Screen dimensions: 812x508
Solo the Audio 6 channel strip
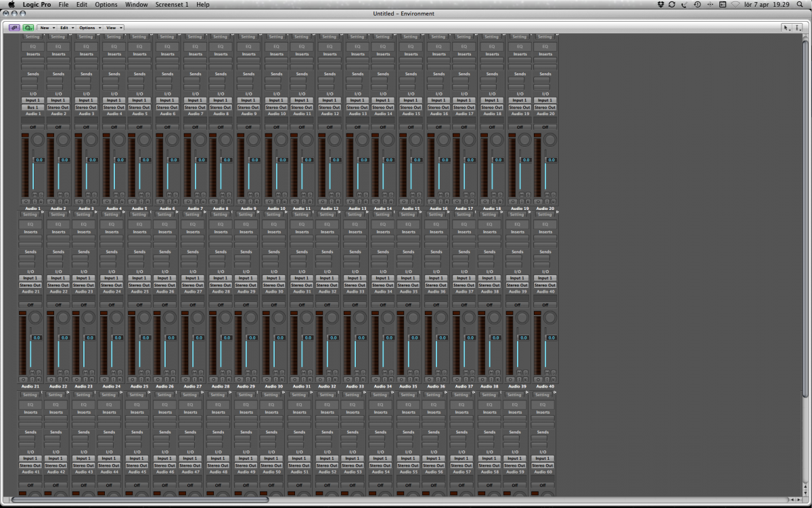175,194
